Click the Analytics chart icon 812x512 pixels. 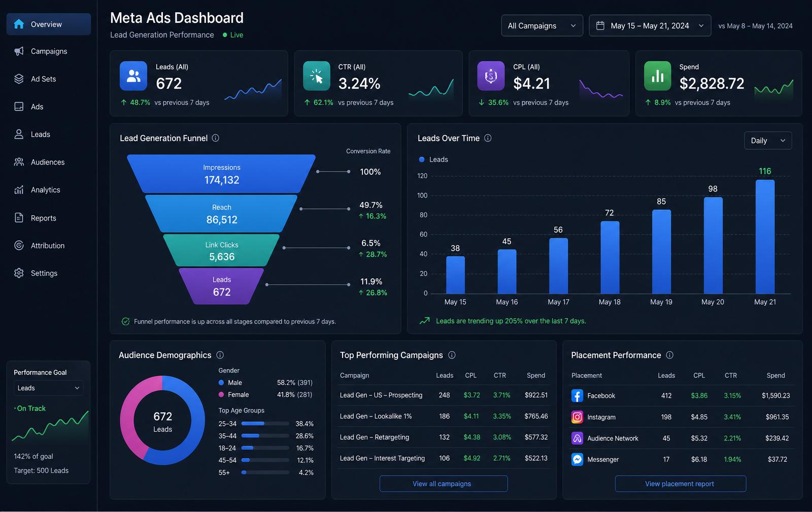pyautogui.click(x=19, y=189)
